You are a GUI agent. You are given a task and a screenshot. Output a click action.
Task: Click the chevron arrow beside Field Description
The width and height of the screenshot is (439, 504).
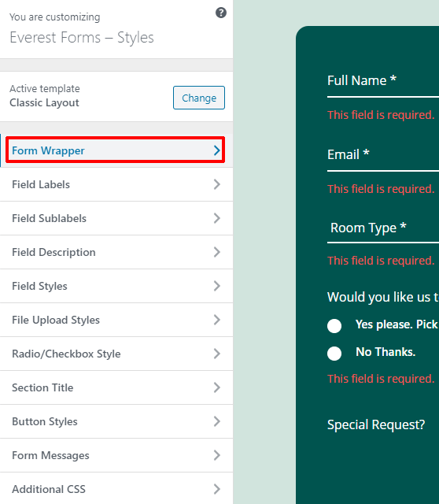click(217, 252)
